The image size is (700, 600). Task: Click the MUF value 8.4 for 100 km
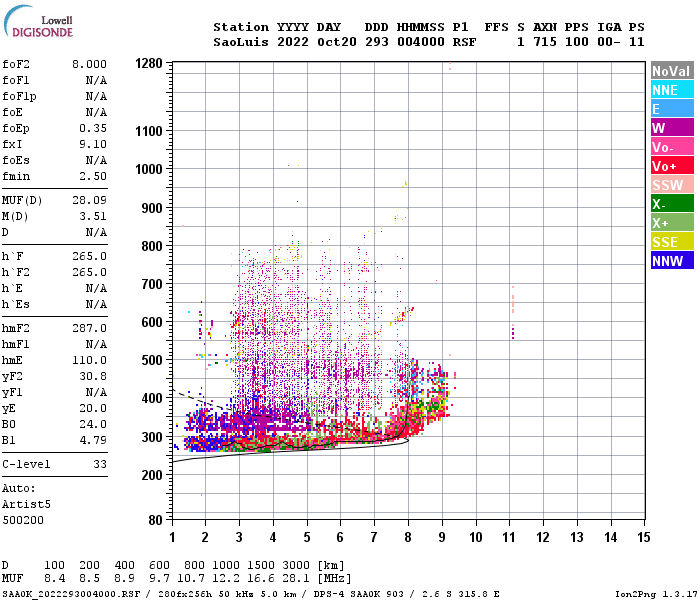[54, 578]
